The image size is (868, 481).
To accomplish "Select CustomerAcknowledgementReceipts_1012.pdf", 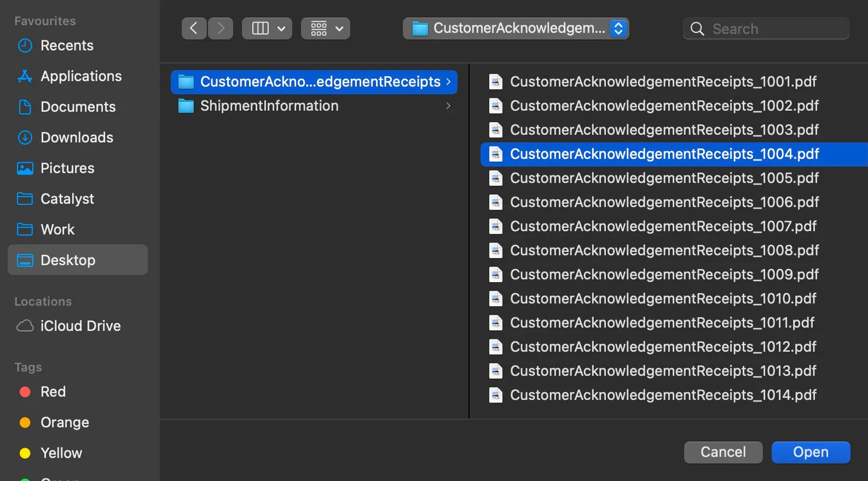I will click(674, 347).
